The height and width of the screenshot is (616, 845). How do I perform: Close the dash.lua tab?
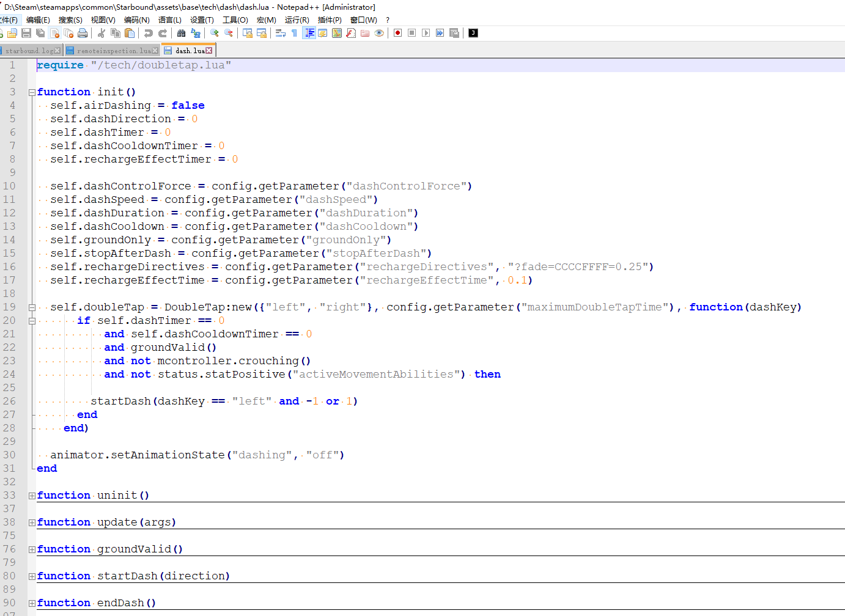(209, 51)
